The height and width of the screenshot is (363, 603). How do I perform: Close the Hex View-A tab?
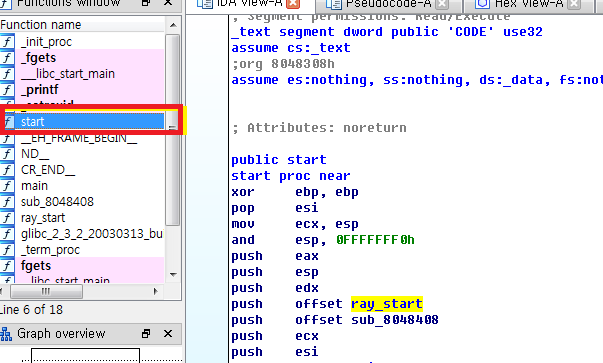(x=574, y=4)
